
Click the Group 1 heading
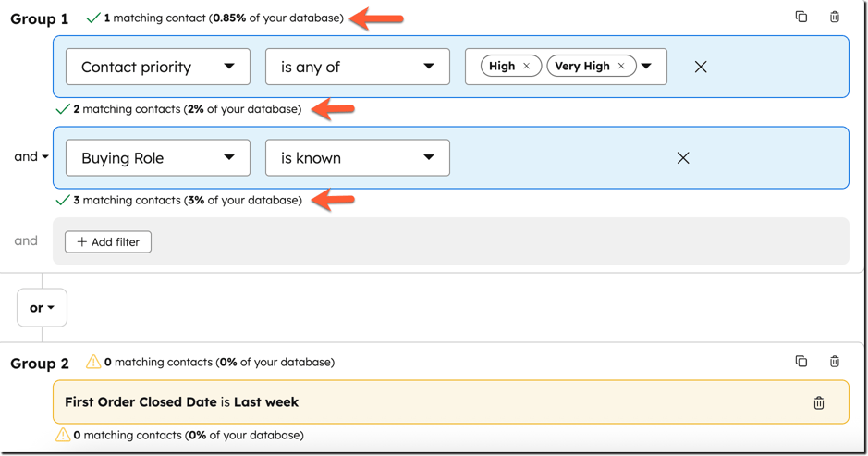coord(39,18)
